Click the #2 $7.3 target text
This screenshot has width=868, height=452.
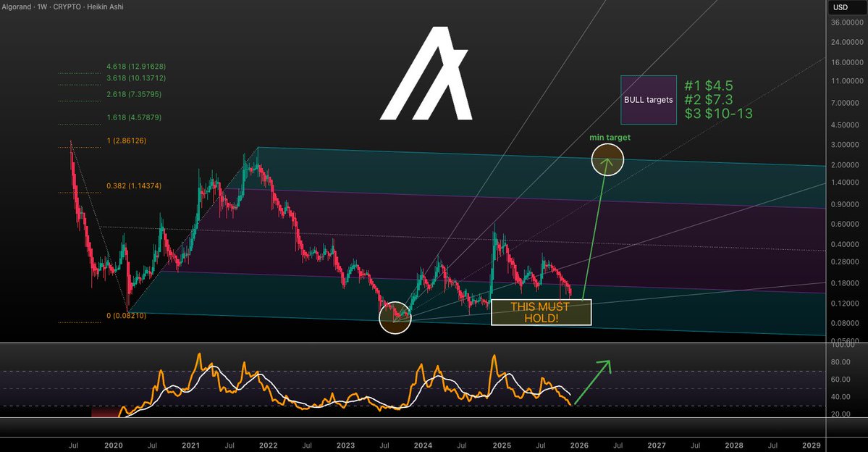pyautogui.click(x=709, y=100)
